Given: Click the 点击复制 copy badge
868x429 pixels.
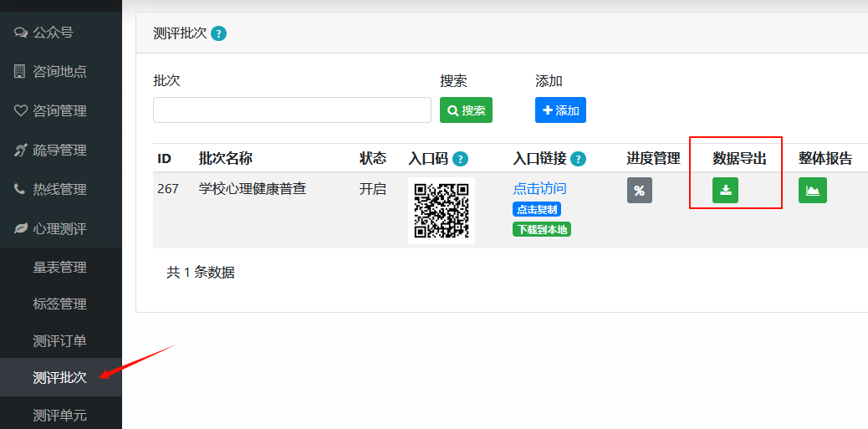Looking at the screenshot, I should click(x=537, y=209).
